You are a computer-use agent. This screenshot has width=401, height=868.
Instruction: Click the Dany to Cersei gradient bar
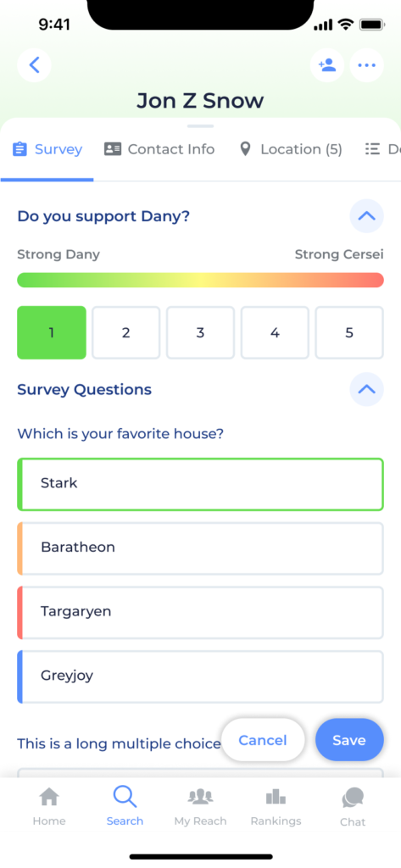[x=200, y=280]
